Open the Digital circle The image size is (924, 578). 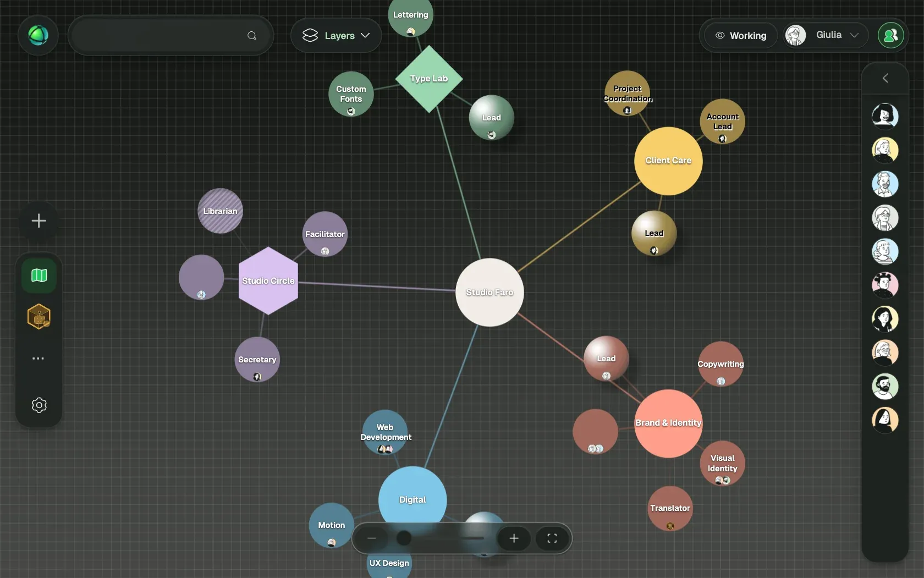coord(413,500)
